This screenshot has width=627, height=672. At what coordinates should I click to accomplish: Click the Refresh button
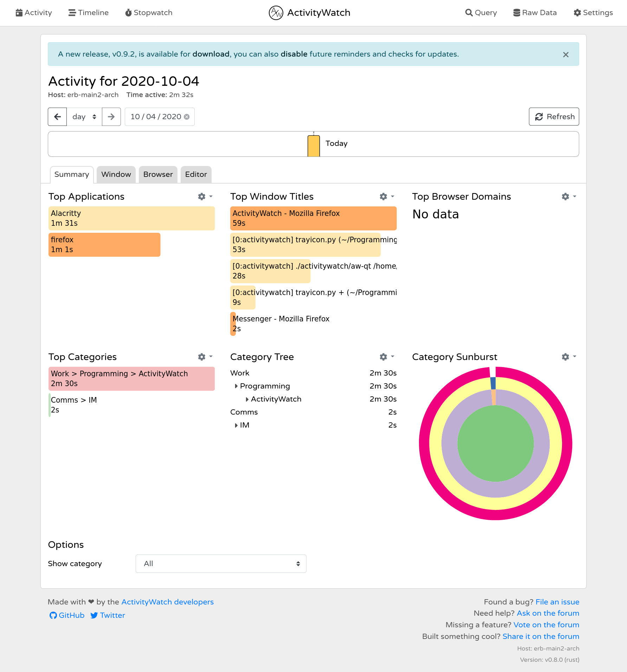(x=554, y=116)
